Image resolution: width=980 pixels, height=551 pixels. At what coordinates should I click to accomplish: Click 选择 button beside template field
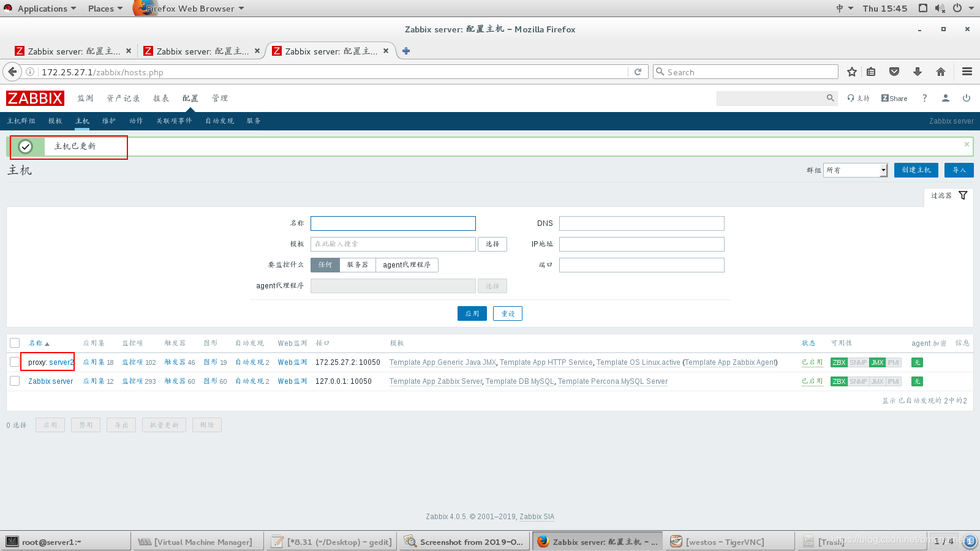coord(492,244)
